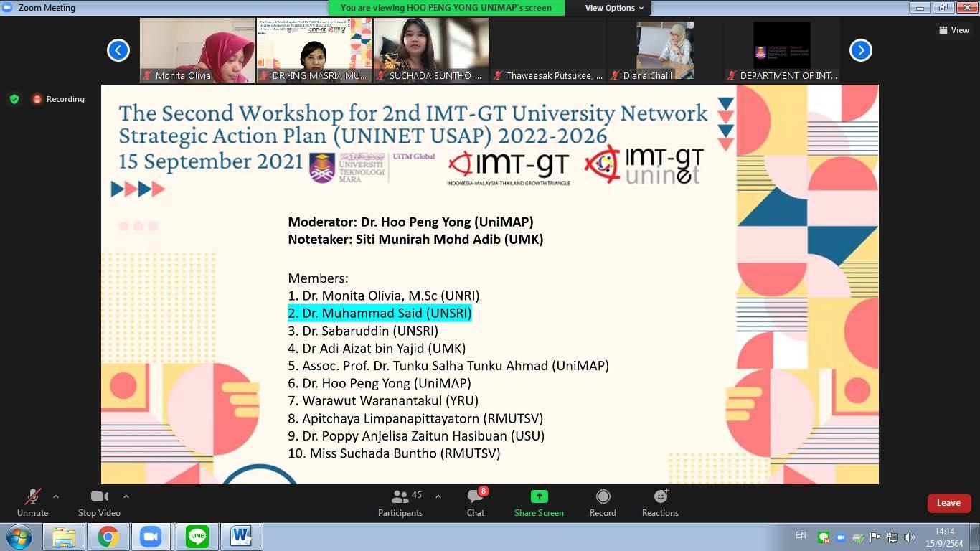The width and height of the screenshot is (980, 551).
Task: Open audio options arrow beside Unmute
Action: 56,496
